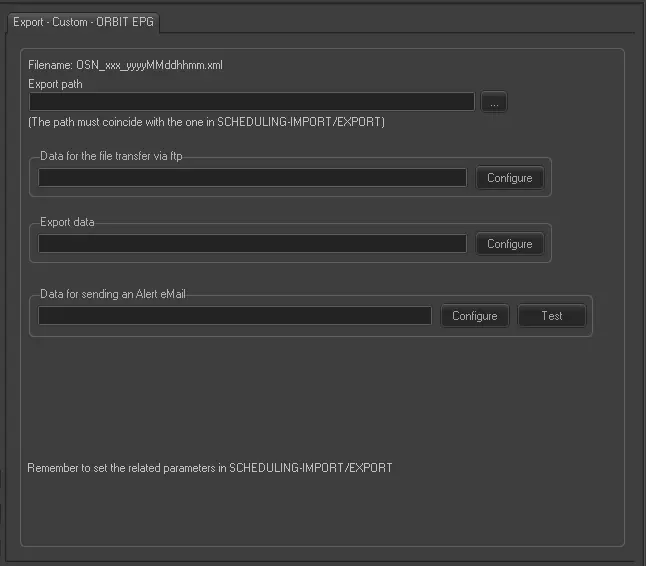Click 'Data for sending an Alert eMail' heading
Viewport: 646px width, 566px height.
point(112,294)
